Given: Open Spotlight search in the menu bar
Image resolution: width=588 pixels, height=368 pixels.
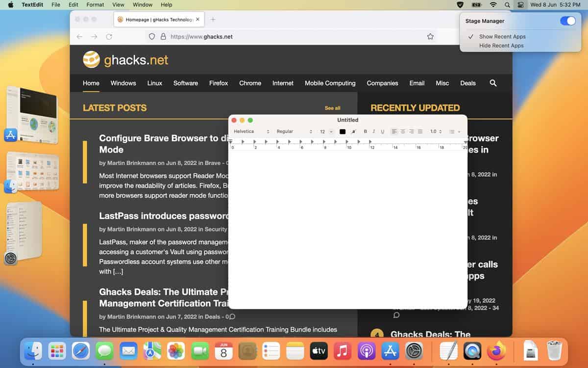Looking at the screenshot, I should 507,4.
